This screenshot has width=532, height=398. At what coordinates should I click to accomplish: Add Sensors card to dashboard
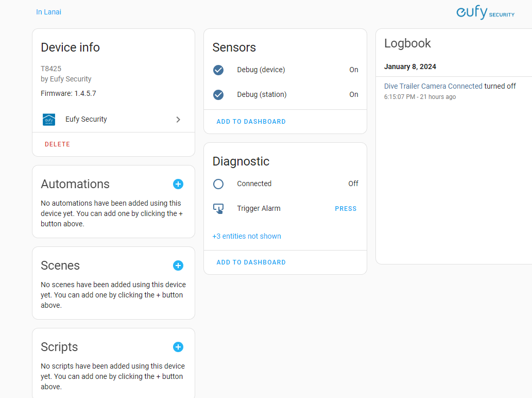[251, 122]
